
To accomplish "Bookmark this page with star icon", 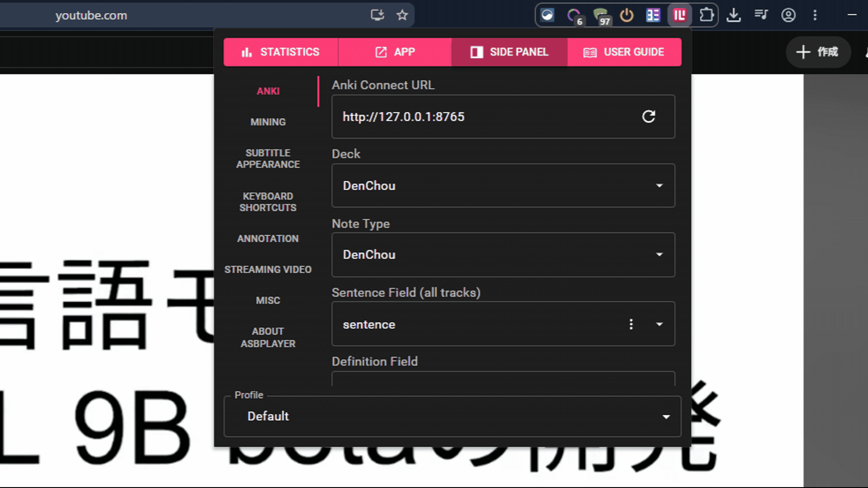I will click(x=402, y=15).
